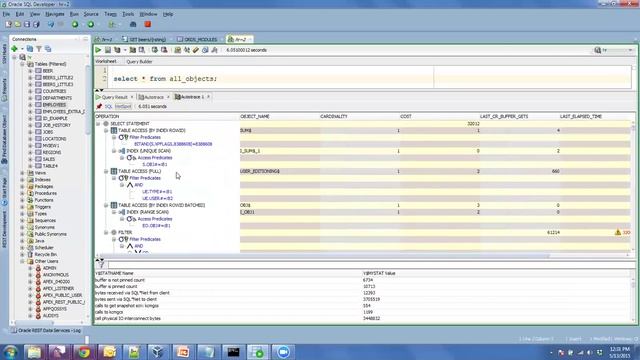This screenshot has width=640, height=360.
Task: Click the 'buffer is pinned count' statistic row
Action: pos(363,287)
